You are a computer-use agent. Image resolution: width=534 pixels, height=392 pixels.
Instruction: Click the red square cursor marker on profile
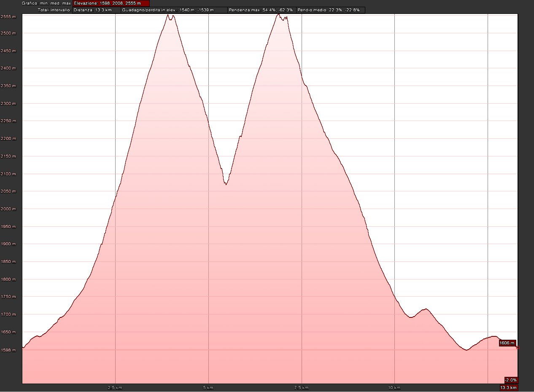[x=518, y=348]
